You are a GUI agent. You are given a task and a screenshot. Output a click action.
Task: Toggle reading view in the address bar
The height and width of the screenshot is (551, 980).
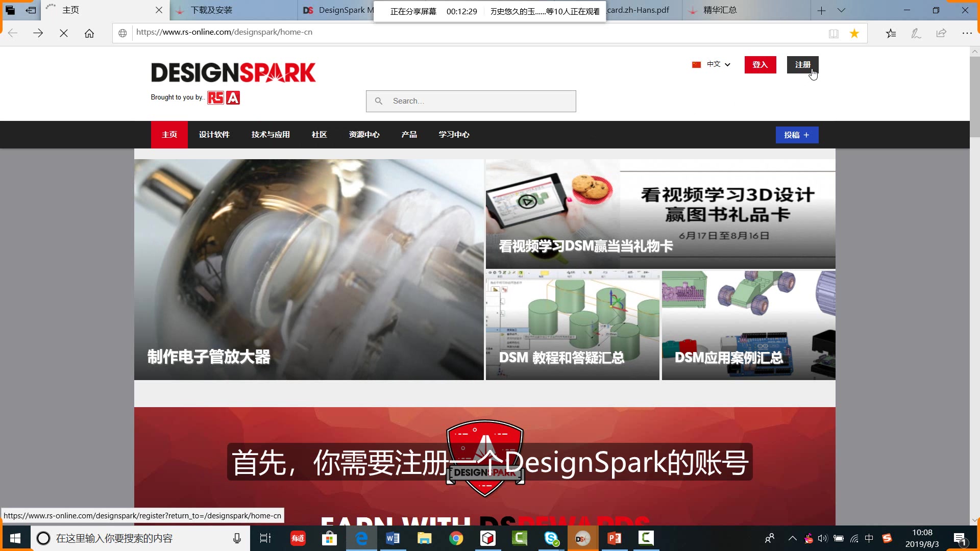834,33
